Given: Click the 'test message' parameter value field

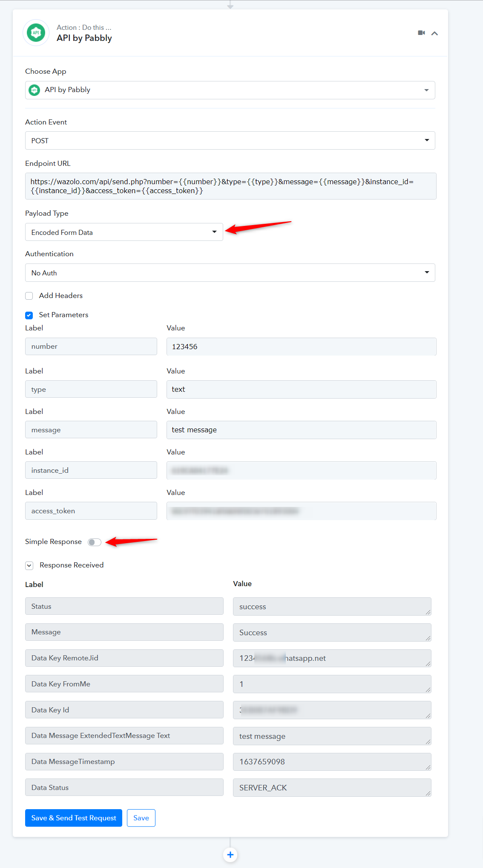Looking at the screenshot, I should [x=302, y=430].
